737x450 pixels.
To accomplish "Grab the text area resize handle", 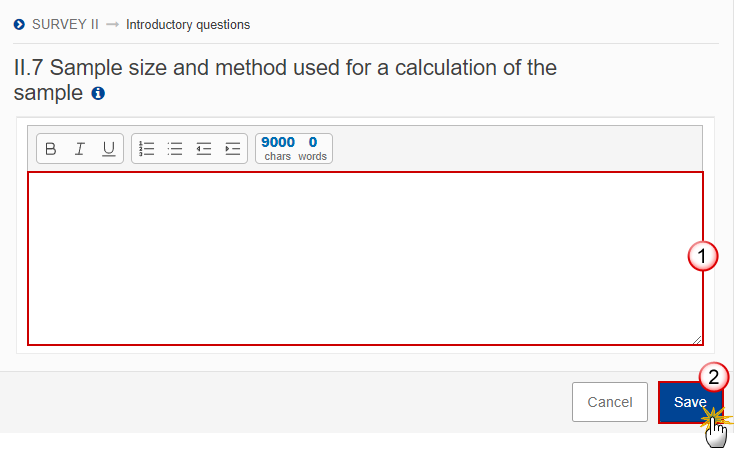I will (x=697, y=339).
